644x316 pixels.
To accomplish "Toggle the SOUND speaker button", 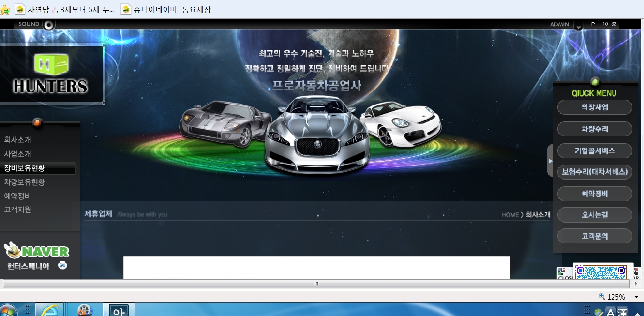I will [x=49, y=25].
